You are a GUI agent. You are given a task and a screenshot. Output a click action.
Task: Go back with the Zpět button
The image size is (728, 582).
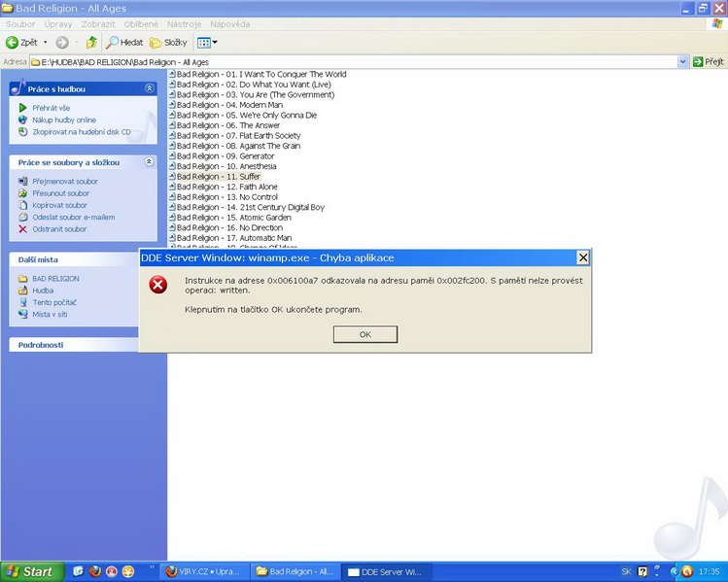(21, 43)
